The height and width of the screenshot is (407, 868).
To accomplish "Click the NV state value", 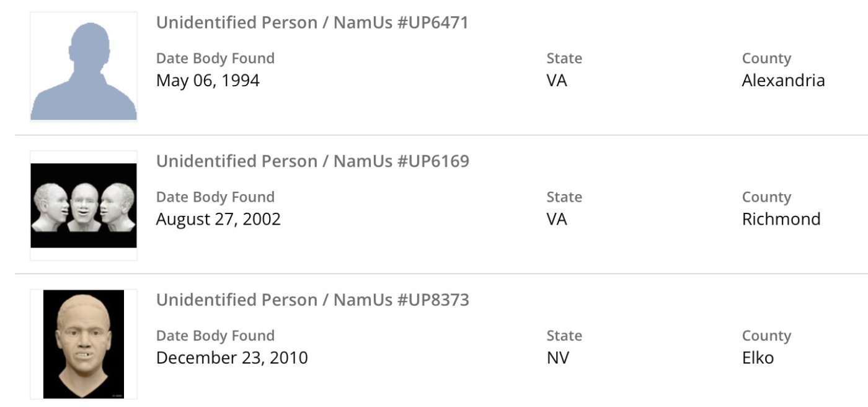I will click(557, 358).
